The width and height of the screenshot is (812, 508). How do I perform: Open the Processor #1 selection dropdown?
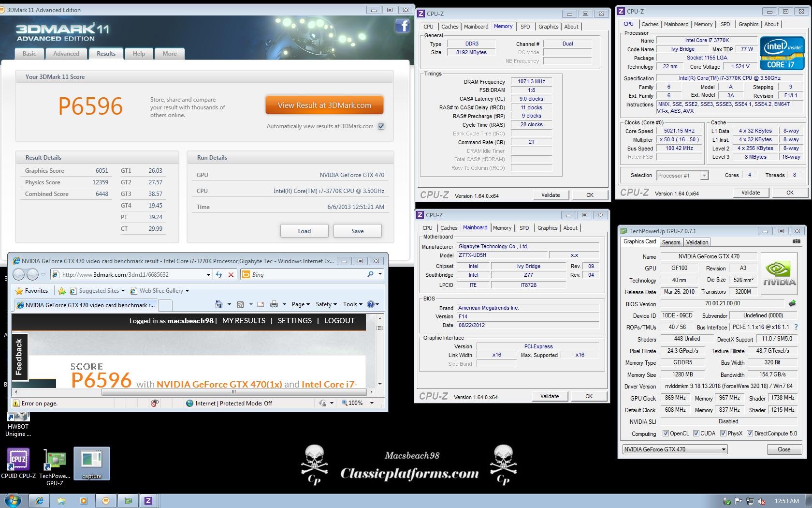tap(682, 175)
